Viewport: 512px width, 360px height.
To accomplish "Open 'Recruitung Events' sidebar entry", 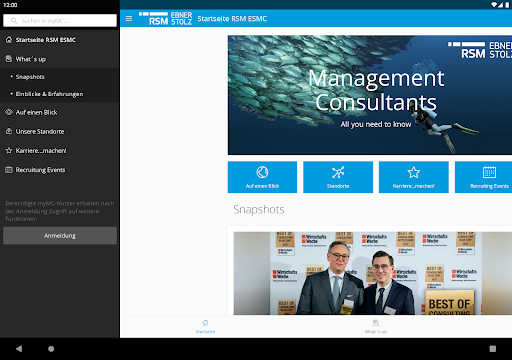I will [x=60, y=170].
